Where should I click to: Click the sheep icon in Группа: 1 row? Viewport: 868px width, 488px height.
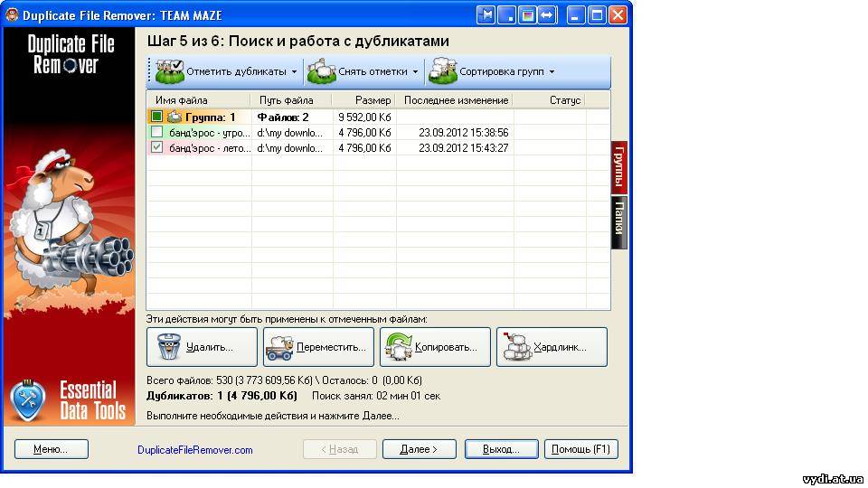[175, 117]
